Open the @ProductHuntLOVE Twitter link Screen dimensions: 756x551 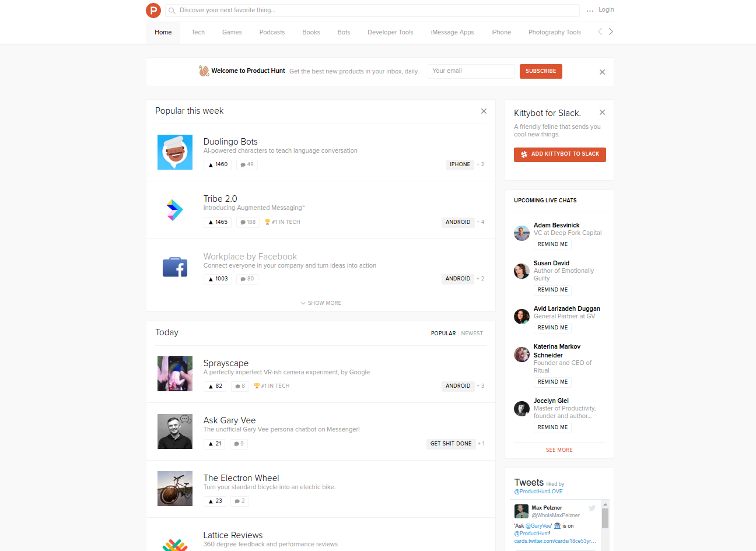538,492
